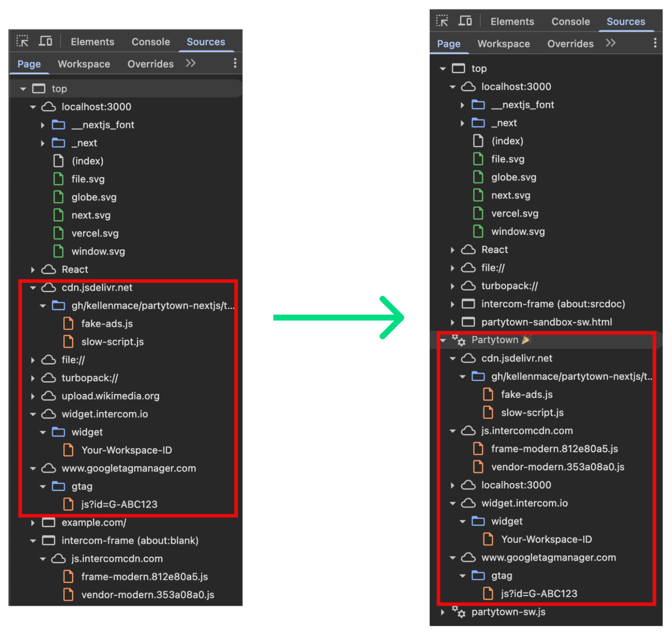Open three-dot menu in left panel
Screen dimensions: 672x633
(235, 63)
